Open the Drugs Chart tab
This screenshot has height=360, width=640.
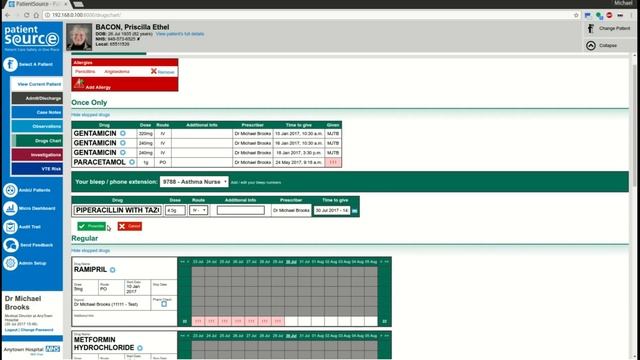pyautogui.click(x=37, y=140)
